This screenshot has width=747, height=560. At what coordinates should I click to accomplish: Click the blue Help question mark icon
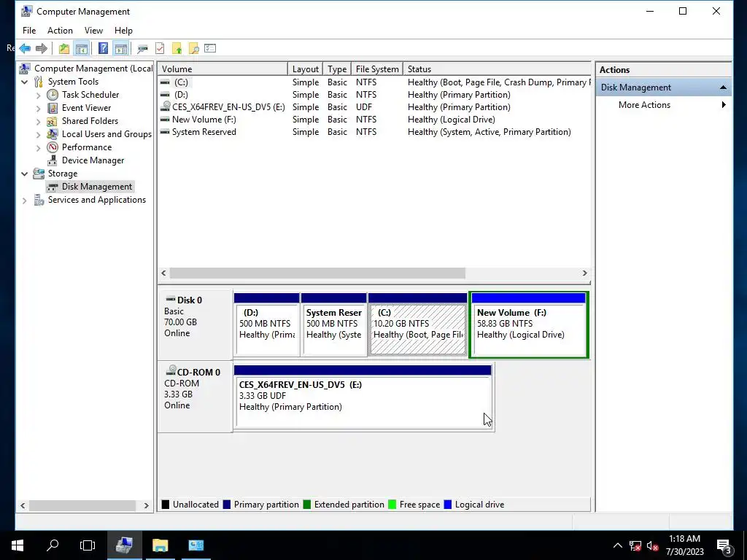pos(103,48)
